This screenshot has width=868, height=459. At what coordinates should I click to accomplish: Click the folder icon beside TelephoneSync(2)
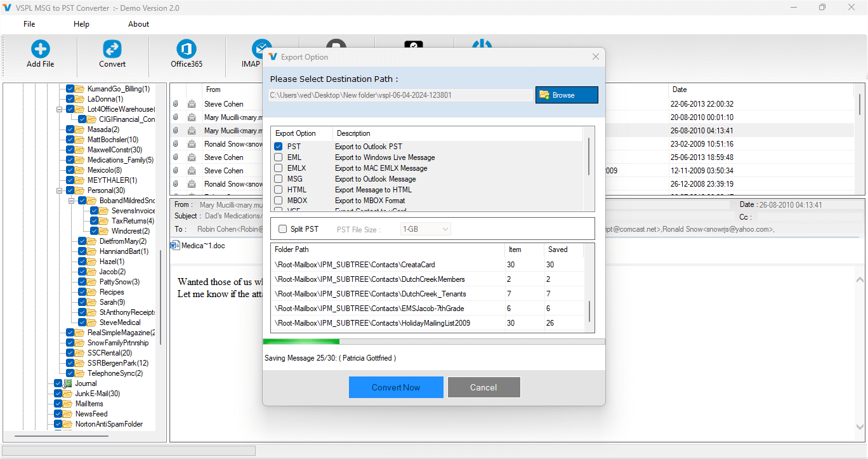tap(80, 373)
